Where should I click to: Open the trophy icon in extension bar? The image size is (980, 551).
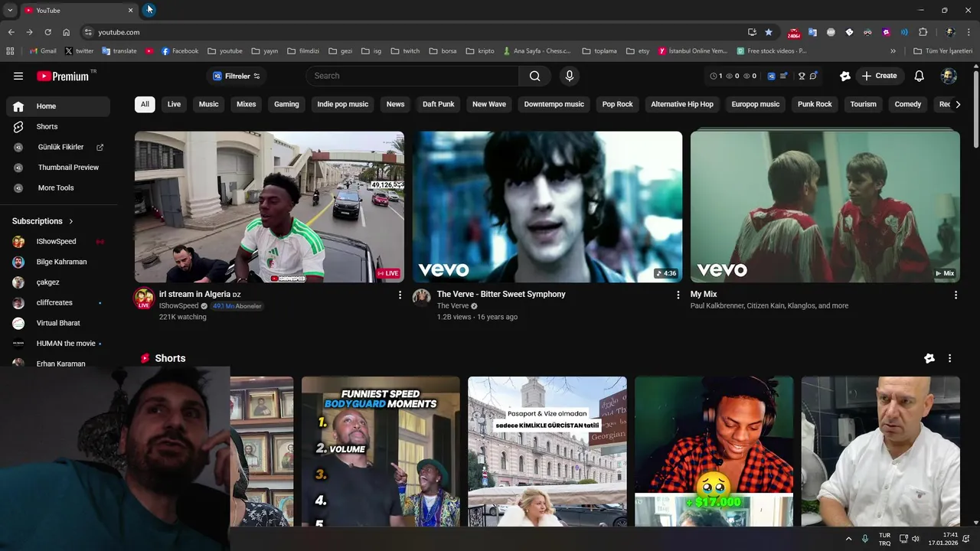pos(802,76)
